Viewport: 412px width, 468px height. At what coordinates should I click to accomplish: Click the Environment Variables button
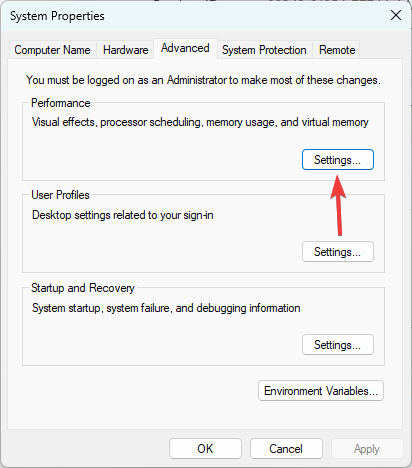pyautogui.click(x=321, y=391)
